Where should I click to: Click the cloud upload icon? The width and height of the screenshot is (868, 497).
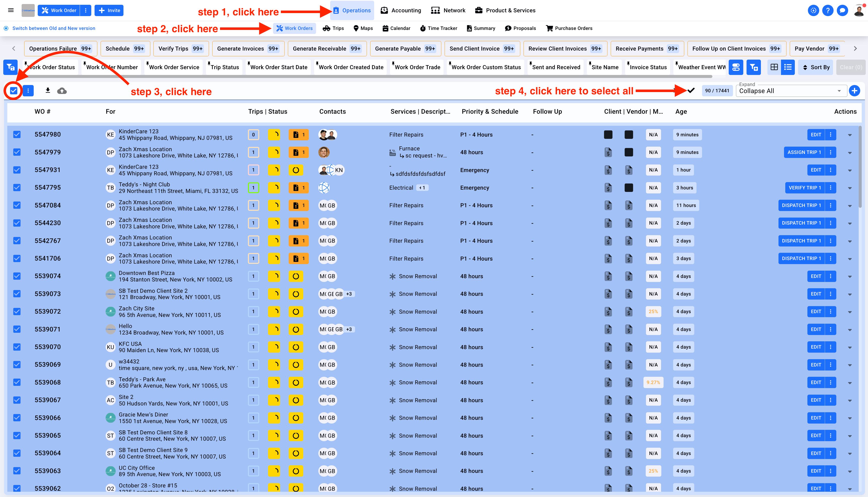coord(62,91)
